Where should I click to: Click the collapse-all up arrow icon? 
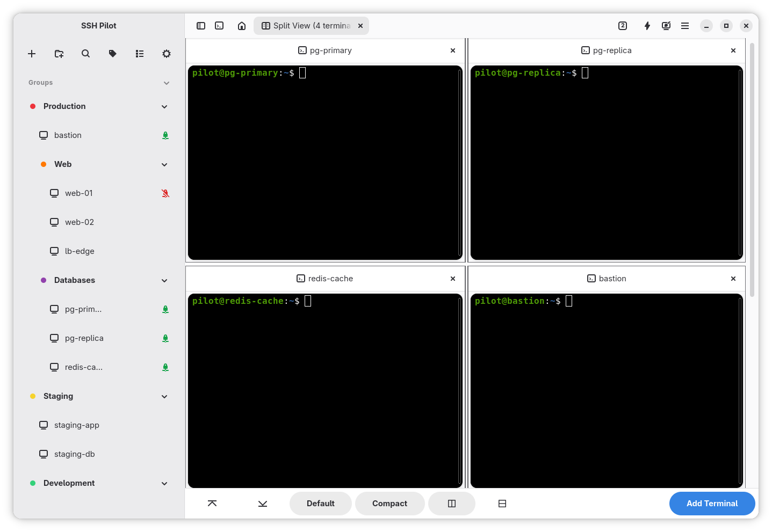(212, 504)
